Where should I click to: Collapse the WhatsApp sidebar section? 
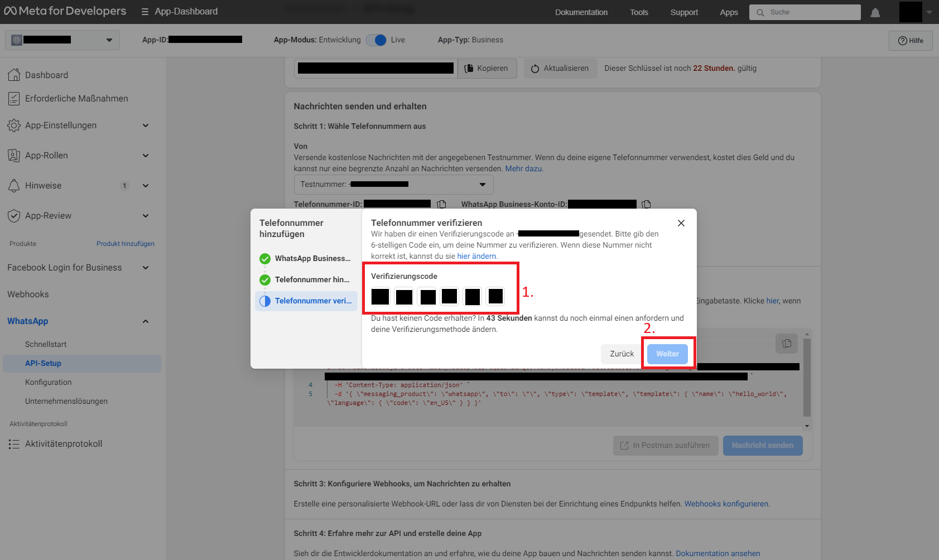[146, 321]
